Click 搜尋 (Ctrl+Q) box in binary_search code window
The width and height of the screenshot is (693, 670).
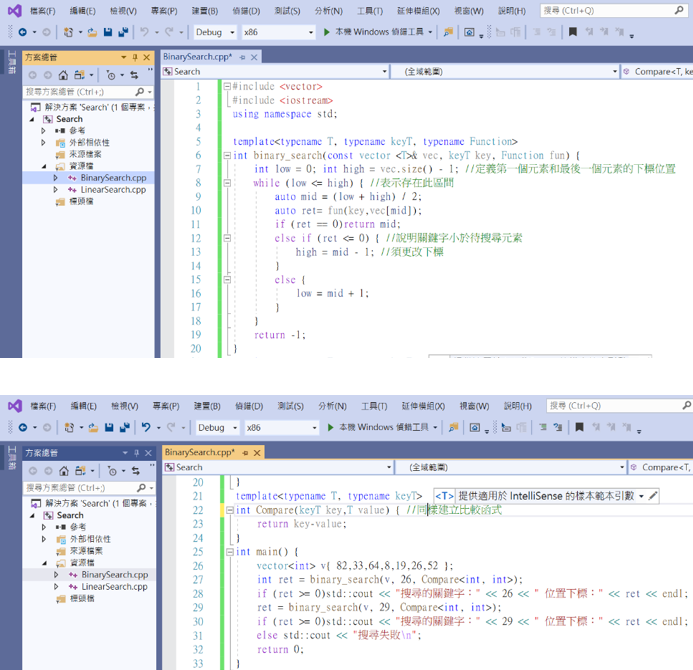pos(613,10)
